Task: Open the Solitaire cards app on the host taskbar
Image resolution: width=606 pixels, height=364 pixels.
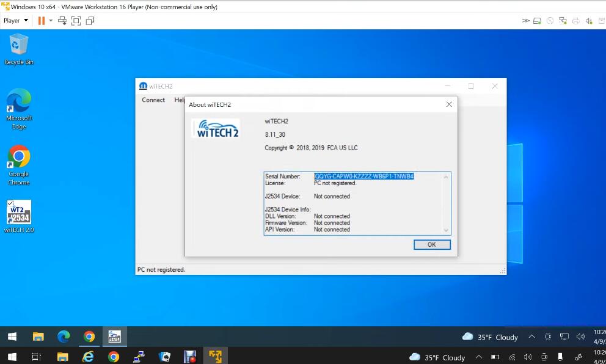Action: pos(165,357)
